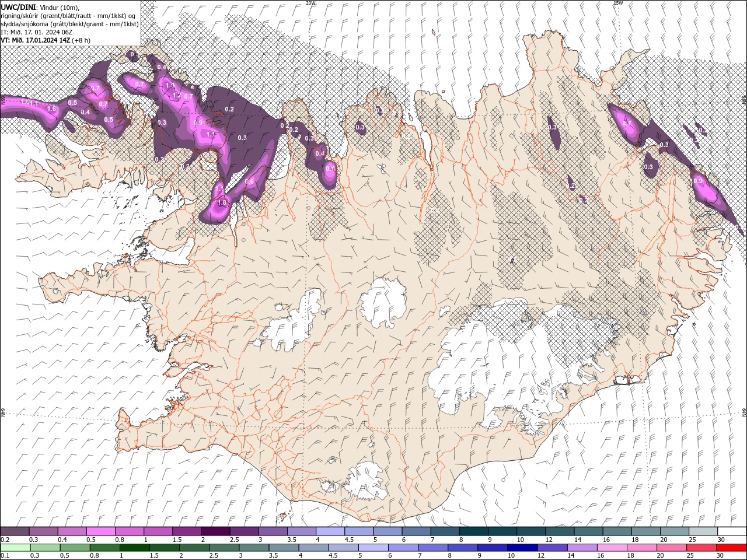Image resolution: width=747 pixels, height=560 pixels.
Task: Click the 0.2 label under the upper legend
Action: [x=5, y=540]
